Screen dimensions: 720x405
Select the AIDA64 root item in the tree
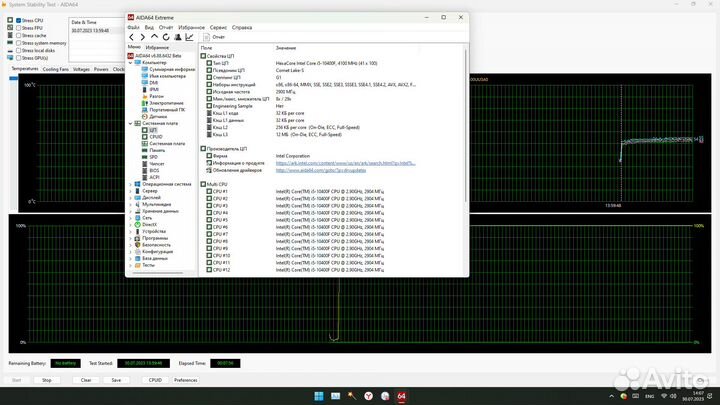click(x=155, y=56)
